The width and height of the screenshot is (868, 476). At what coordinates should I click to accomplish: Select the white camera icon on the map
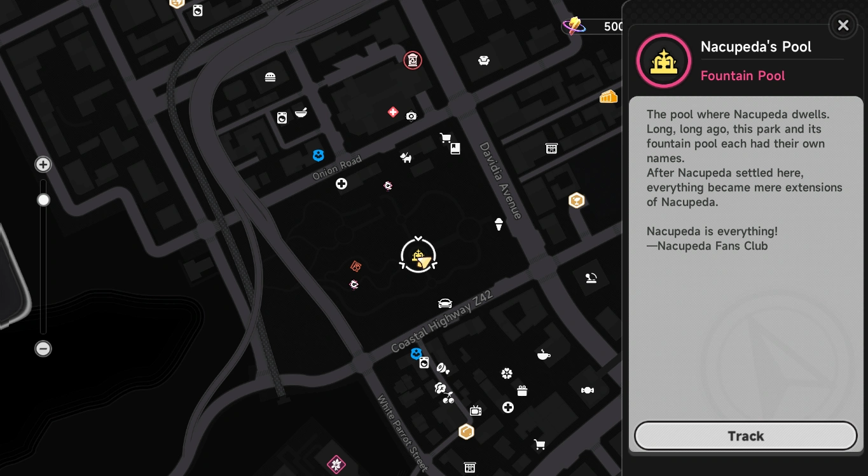click(411, 116)
